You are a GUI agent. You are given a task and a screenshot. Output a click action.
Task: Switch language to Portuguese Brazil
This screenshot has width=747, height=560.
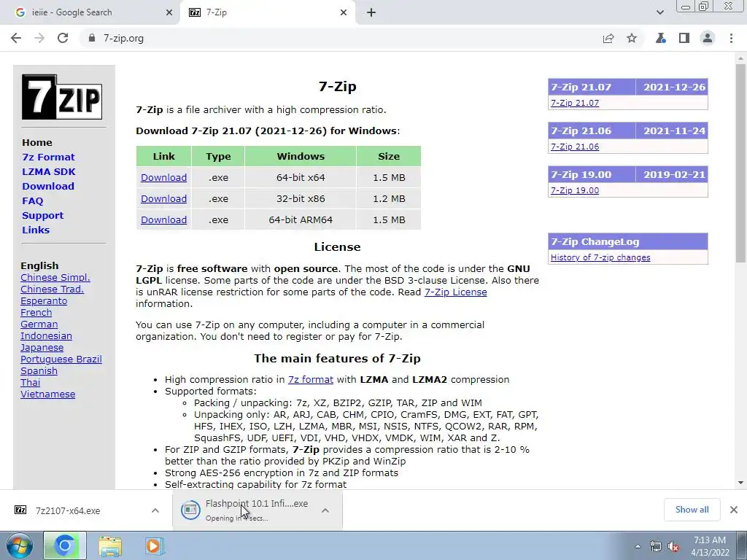point(61,359)
